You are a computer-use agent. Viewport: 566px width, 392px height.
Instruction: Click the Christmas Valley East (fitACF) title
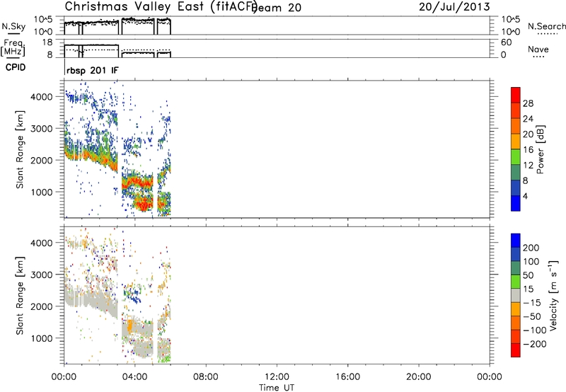(161, 7)
